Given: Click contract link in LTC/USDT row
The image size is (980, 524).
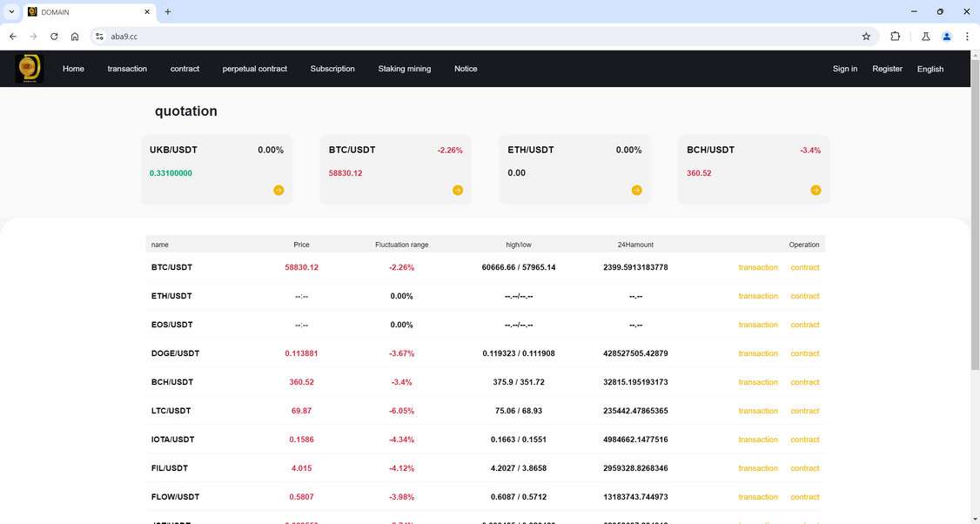Looking at the screenshot, I should 804,411.
